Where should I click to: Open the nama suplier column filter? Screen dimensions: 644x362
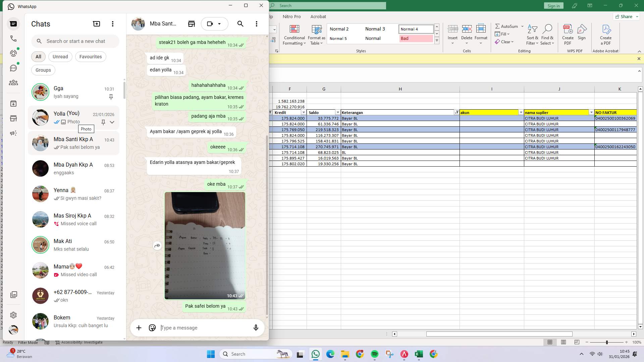(x=591, y=112)
